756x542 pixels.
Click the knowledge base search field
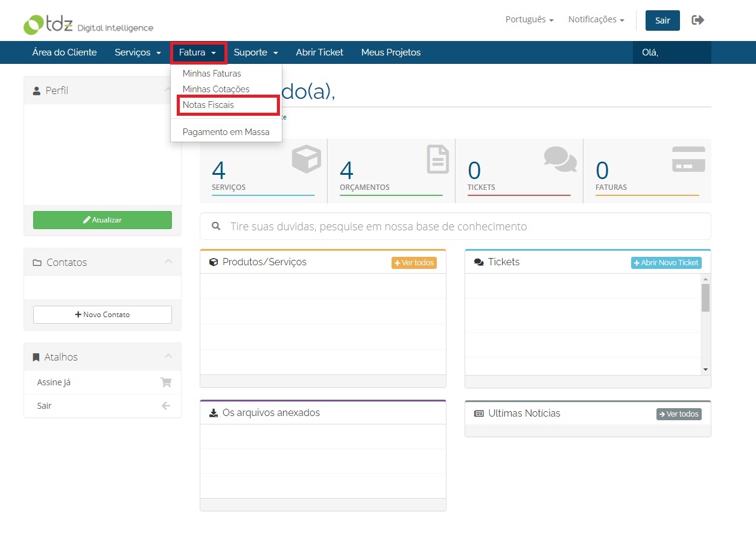tap(456, 226)
